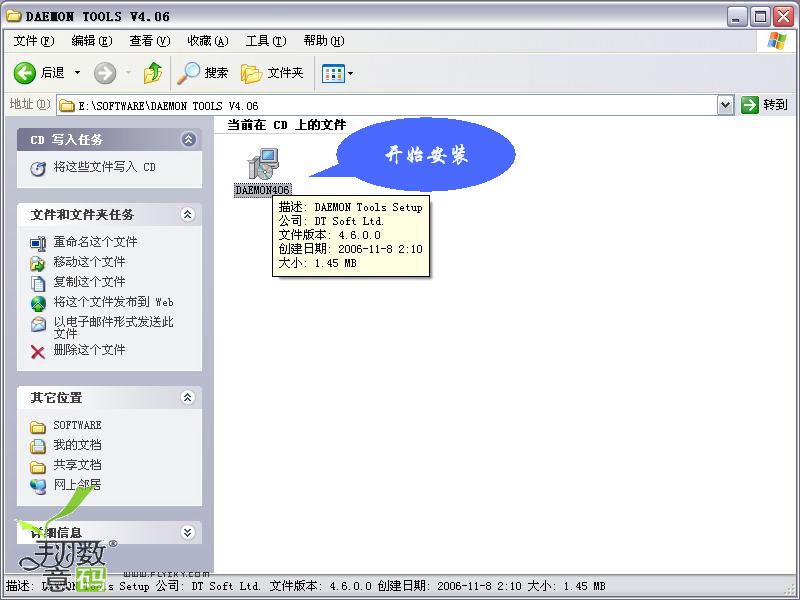Expand the 详细信息 panel

188,533
